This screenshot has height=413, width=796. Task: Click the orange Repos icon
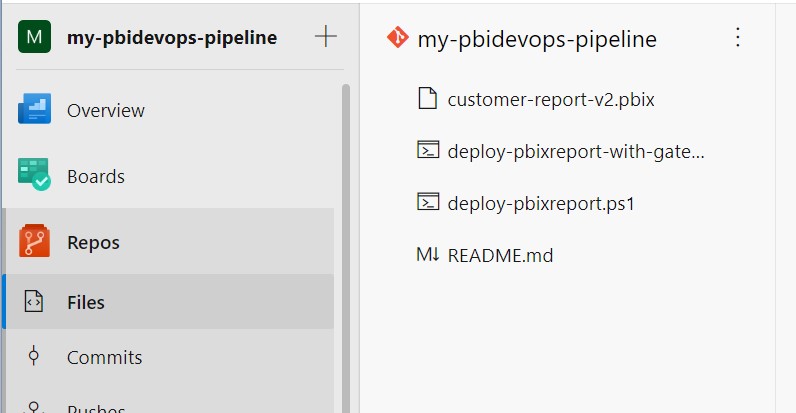click(35, 240)
